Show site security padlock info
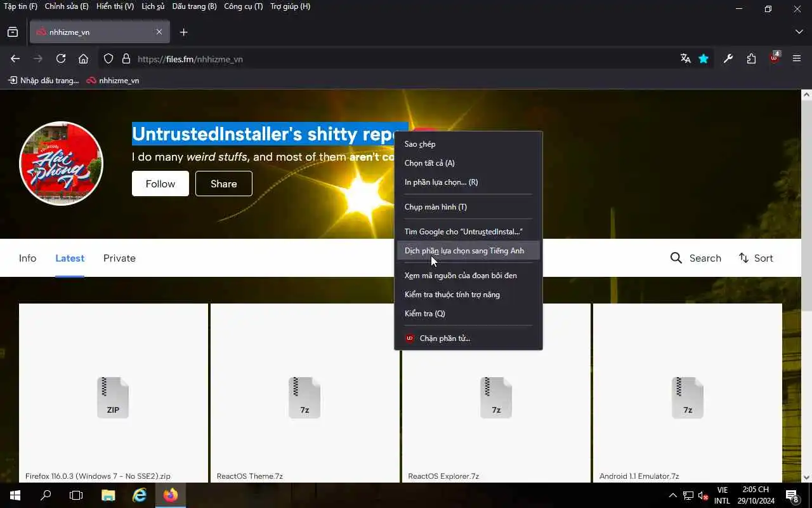Viewport: 812px width, 508px height. (126, 58)
